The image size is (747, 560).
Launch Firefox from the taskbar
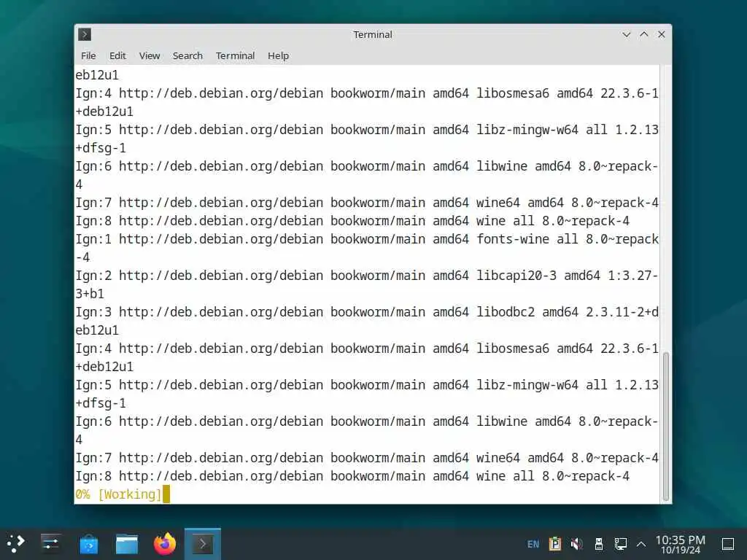pyautogui.click(x=165, y=543)
